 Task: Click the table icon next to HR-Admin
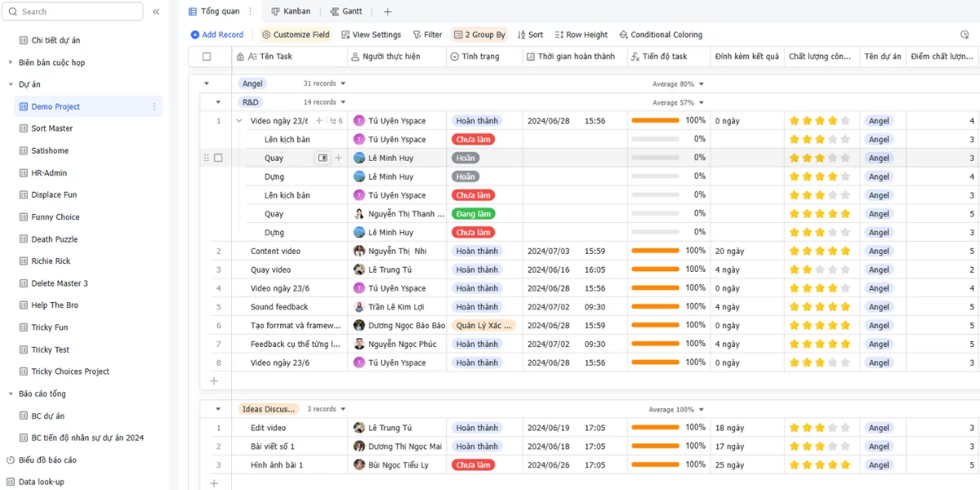pos(23,173)
